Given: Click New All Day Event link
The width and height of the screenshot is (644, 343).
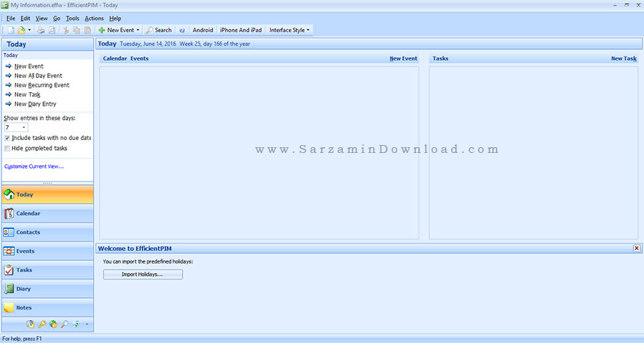Looking at the screenshot, I should click(38, 76).
